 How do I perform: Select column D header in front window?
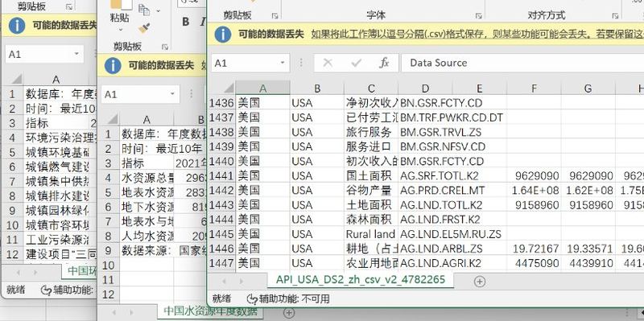coord(425,88)
